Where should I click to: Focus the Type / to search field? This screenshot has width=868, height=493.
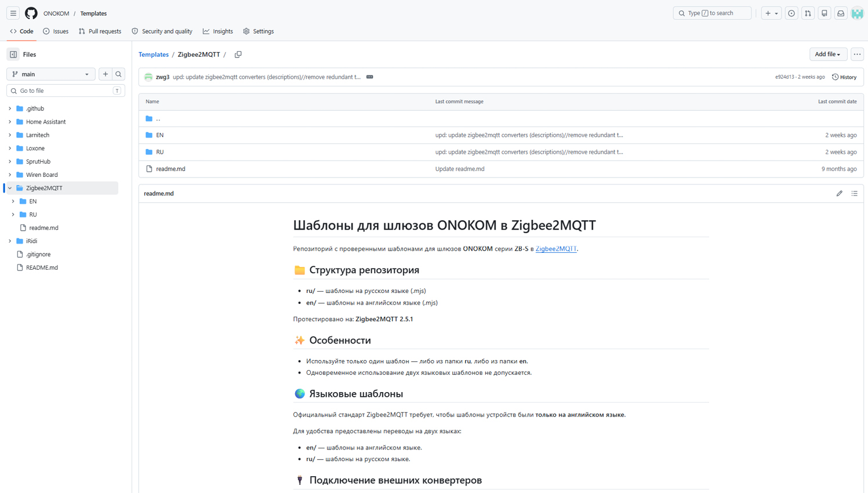pyautogui.click(x=712, y=13)
